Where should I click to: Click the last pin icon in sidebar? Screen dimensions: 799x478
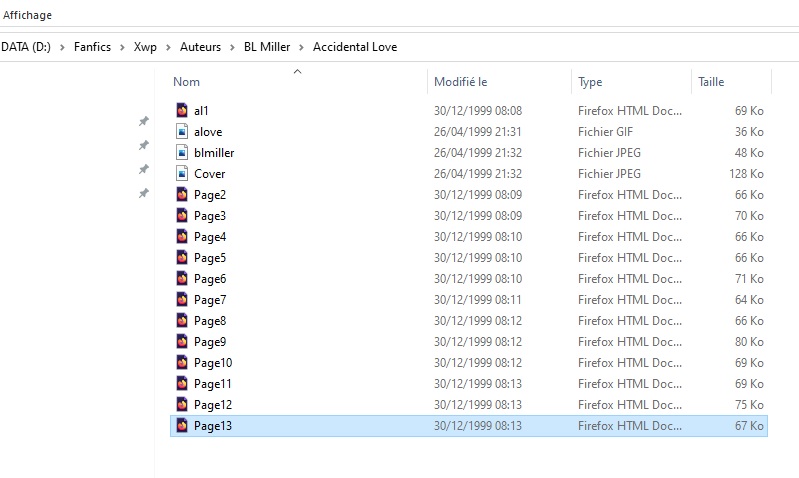coord(143,193)
